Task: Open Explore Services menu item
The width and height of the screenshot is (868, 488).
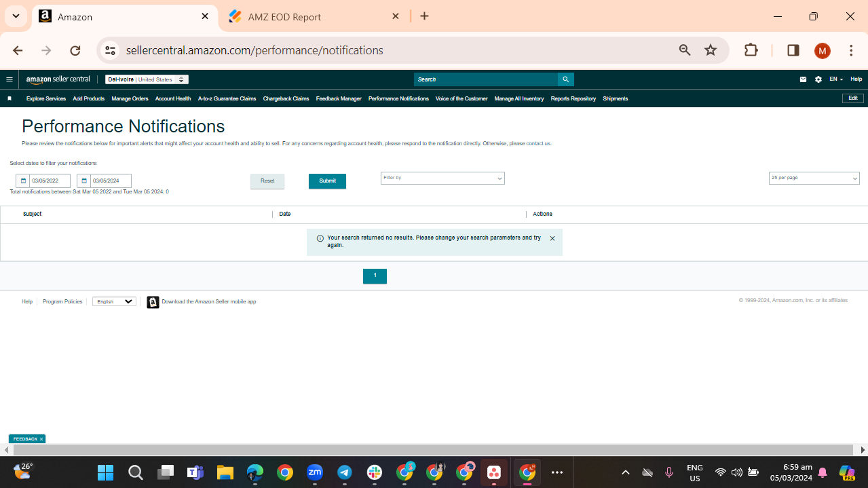Action: tap(46, 98)
